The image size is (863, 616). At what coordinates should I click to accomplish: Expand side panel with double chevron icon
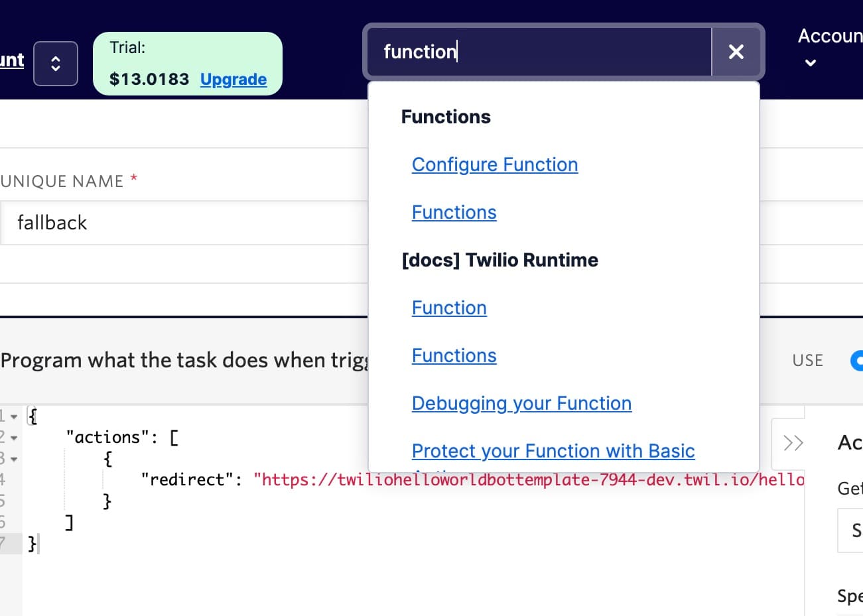click(793, 443)
